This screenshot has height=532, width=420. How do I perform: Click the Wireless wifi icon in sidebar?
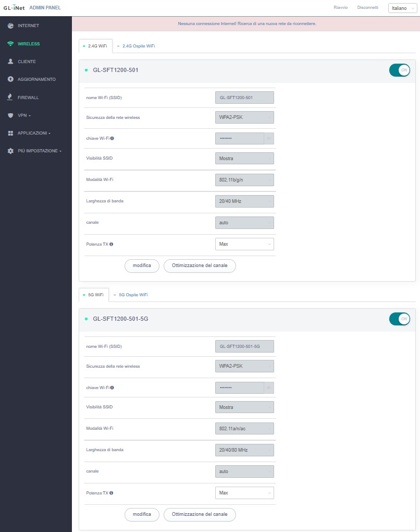(10, 44)
